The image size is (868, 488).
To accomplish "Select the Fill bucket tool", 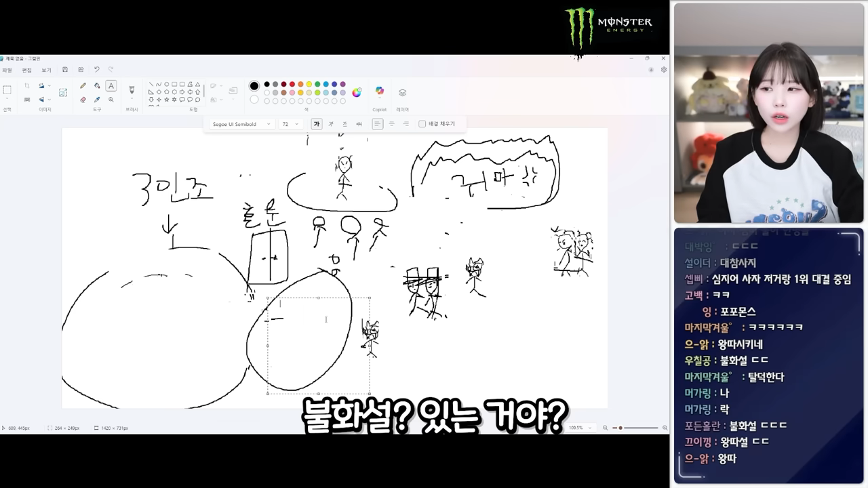I will [97, 85].
